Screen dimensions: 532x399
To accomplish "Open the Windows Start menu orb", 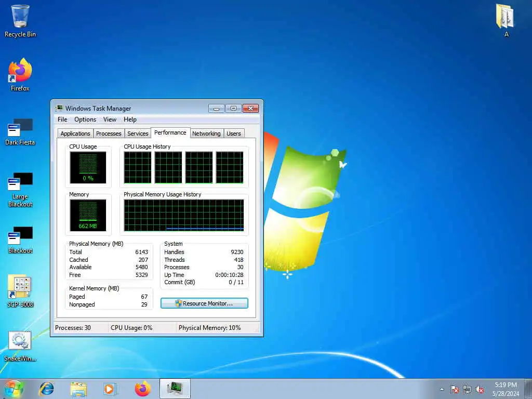I will (14, 389).
